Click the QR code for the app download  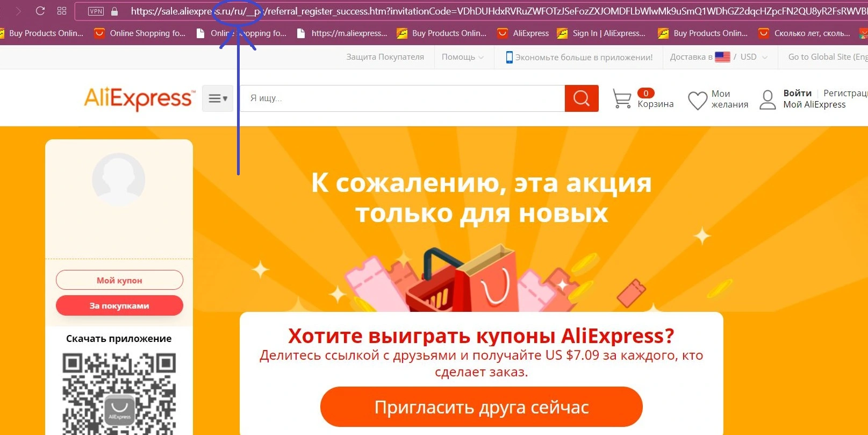coord(119,394)
